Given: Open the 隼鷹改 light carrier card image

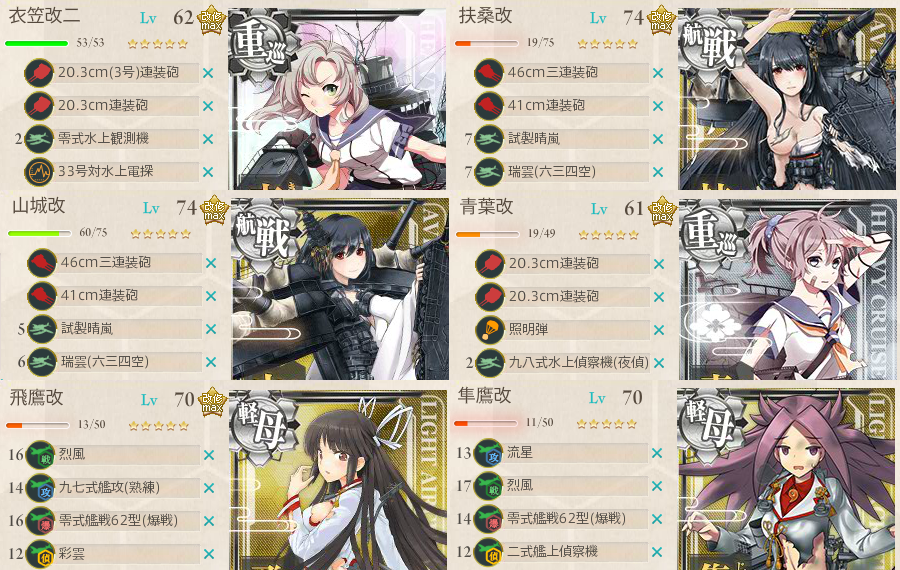Looking at the screenshot, I should 786,480.
